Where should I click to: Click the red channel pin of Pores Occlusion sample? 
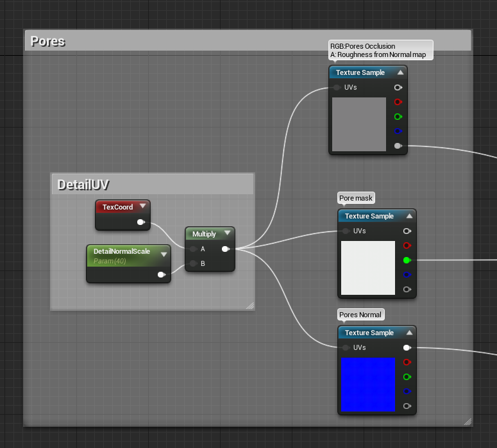click(x=398, y=102)
